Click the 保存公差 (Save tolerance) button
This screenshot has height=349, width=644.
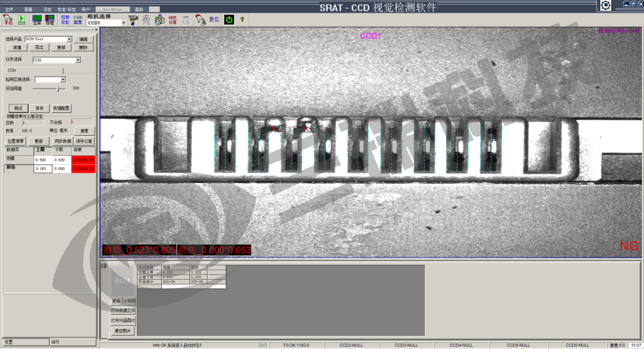click(84, 141)
